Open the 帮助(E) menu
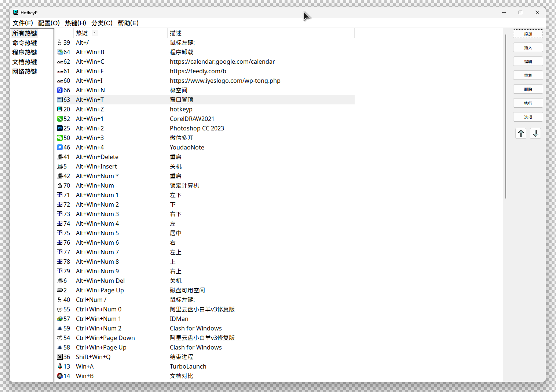The width and height of the screenshot is (556, 392). pyautogui.click(x=128, y=23)
